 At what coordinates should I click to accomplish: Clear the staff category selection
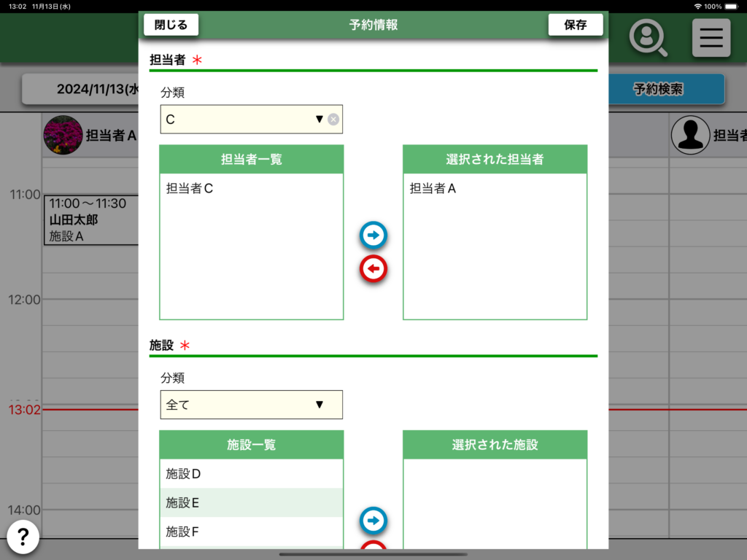click(x=333, y=120)
